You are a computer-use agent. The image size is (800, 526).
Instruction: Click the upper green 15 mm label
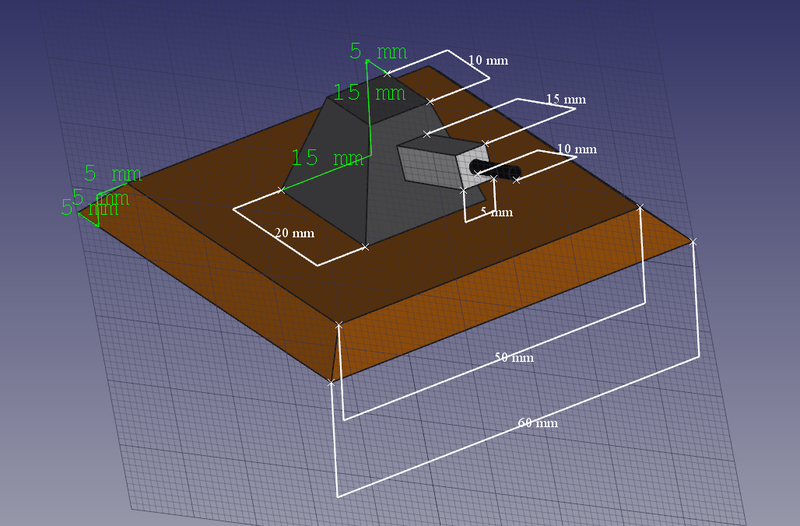pos(368,93)
